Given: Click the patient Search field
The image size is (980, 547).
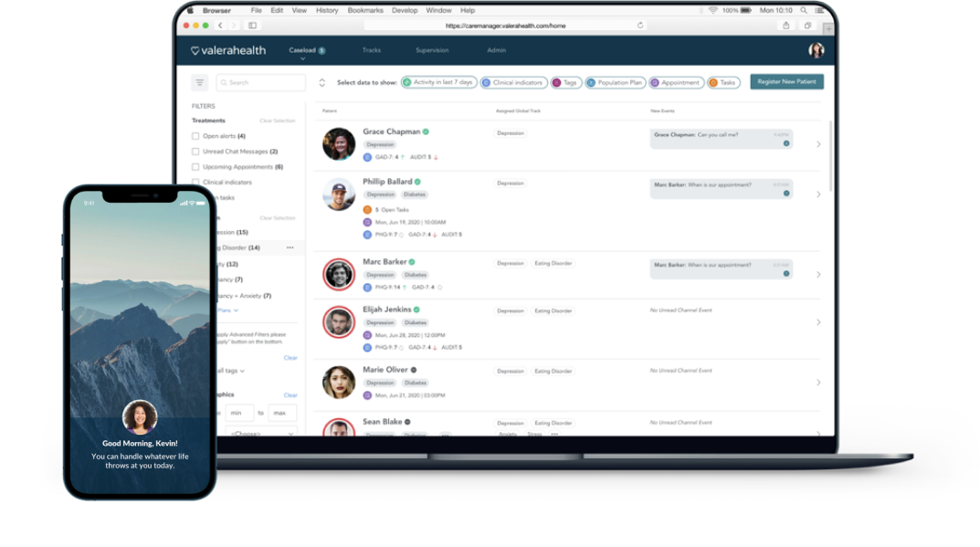Looking at the screenshot, I should (x=260, y=82).
